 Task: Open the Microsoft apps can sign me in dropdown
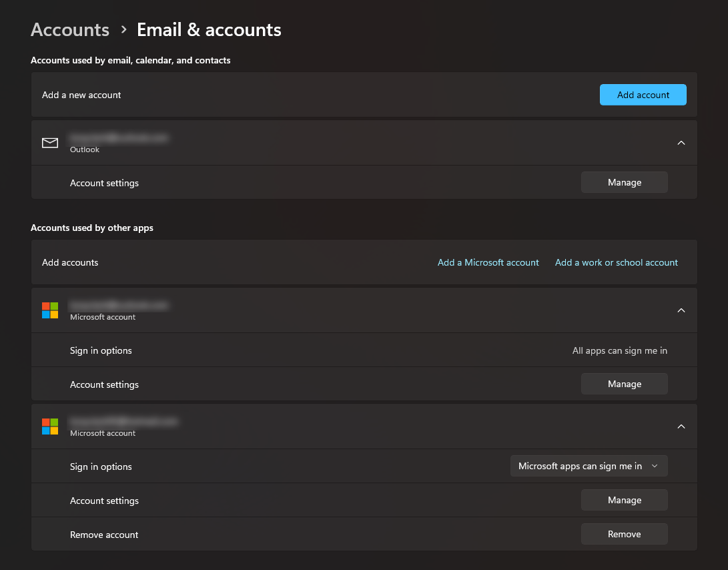tap(589, 467)
